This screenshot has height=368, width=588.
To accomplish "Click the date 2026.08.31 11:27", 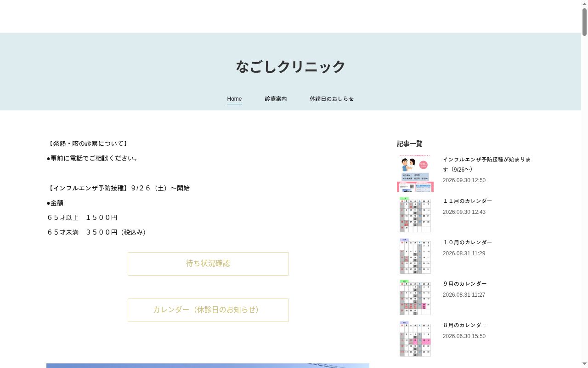I will coord(464,295).
